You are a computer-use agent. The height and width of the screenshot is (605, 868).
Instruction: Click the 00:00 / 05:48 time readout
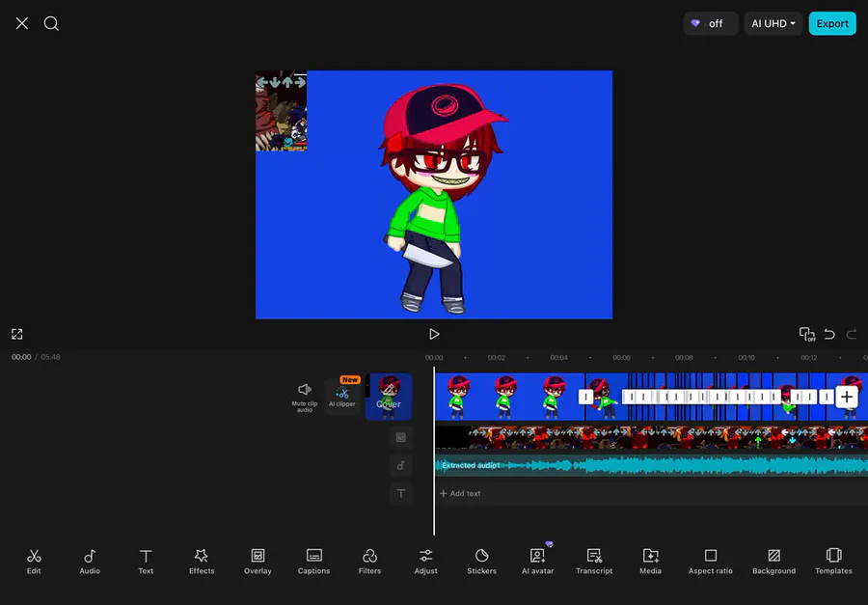click(x=36, y=357)
